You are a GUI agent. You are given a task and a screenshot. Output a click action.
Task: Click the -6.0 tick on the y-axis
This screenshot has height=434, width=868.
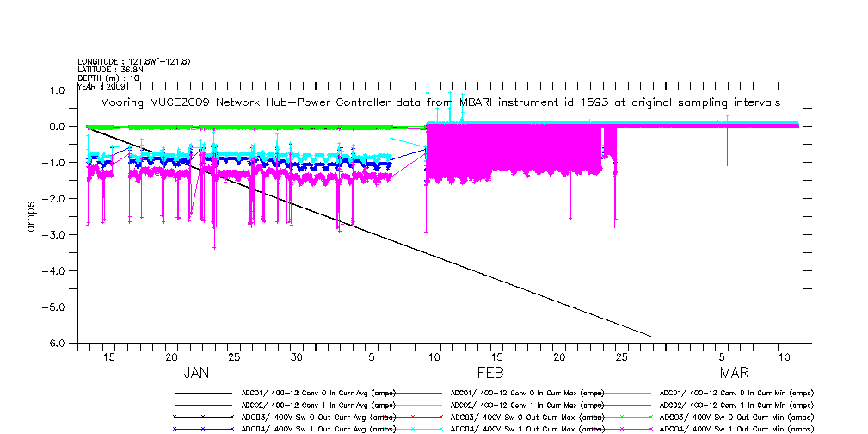[57, 343]
